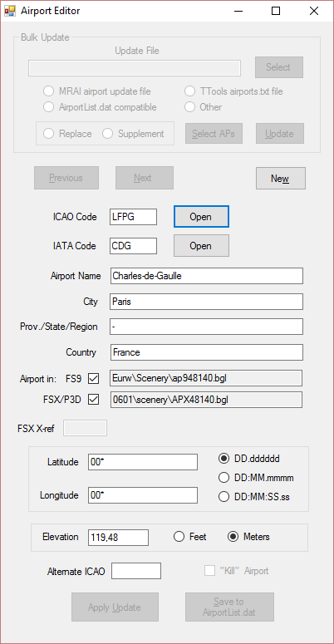Click the FS9 scenery path field
Viewport: 334px width, 644px height.
206,378
